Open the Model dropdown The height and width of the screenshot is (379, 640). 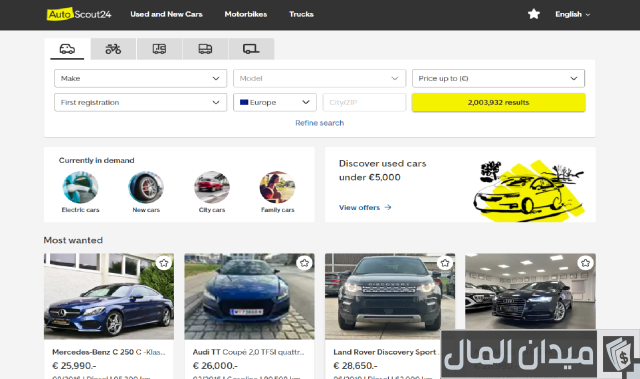click(x=319, y=78)
